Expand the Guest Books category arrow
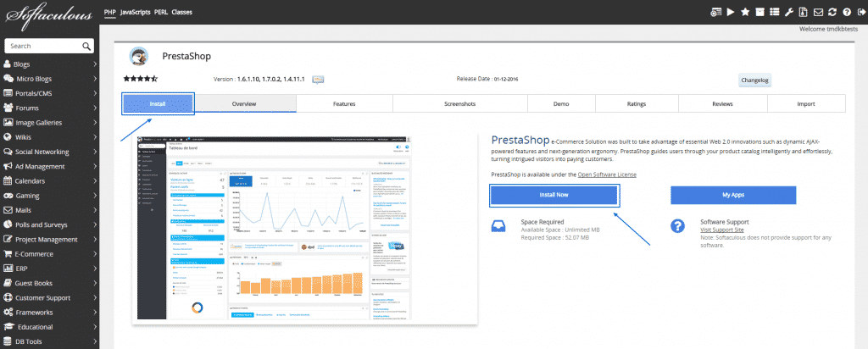 [95, 283]
